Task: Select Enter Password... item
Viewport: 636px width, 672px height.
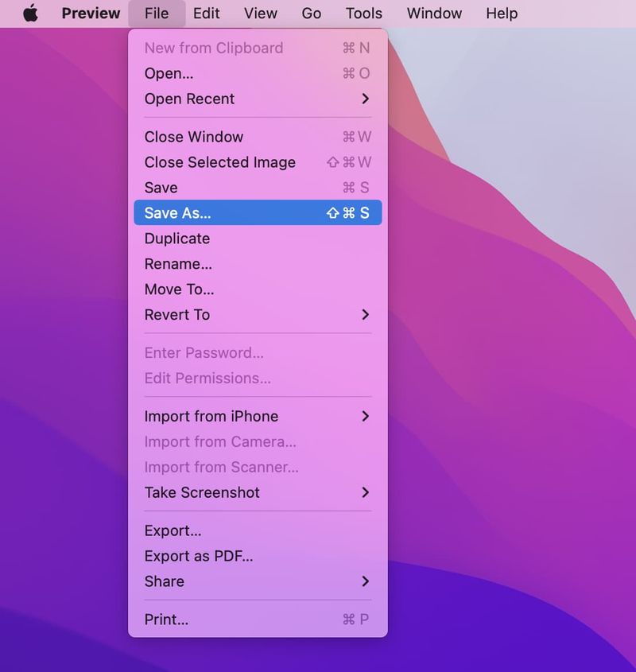Action: click(x=258, y=353)
